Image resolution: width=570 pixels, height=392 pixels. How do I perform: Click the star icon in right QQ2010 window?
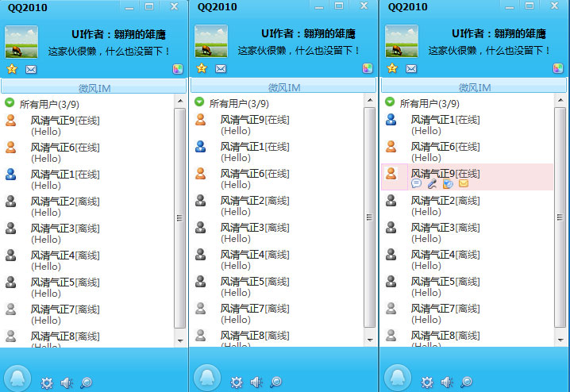click(x=392, y=68)
